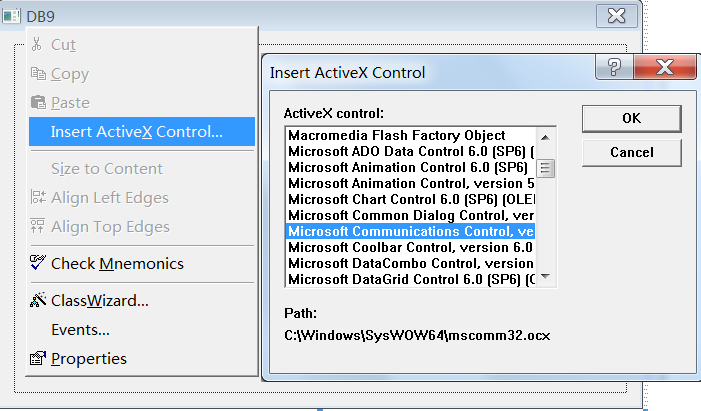Run Check Mnemonics from the menu

142,263
